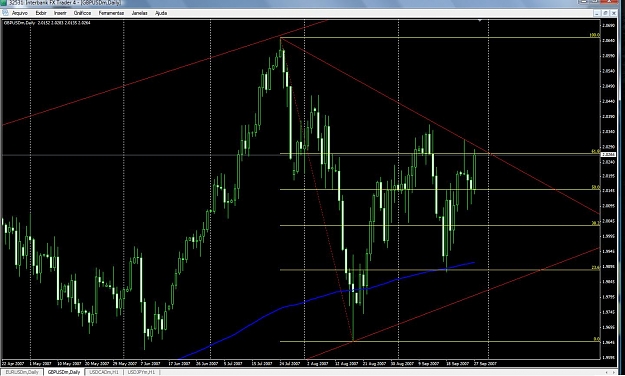Open the Exibir menu

41,13
